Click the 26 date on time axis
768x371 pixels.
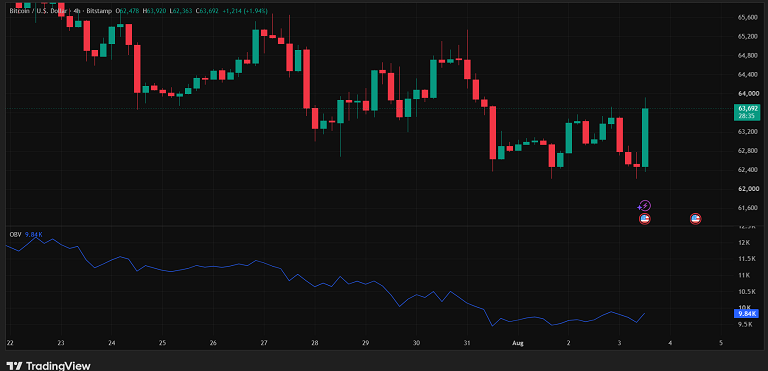(213, 343)
